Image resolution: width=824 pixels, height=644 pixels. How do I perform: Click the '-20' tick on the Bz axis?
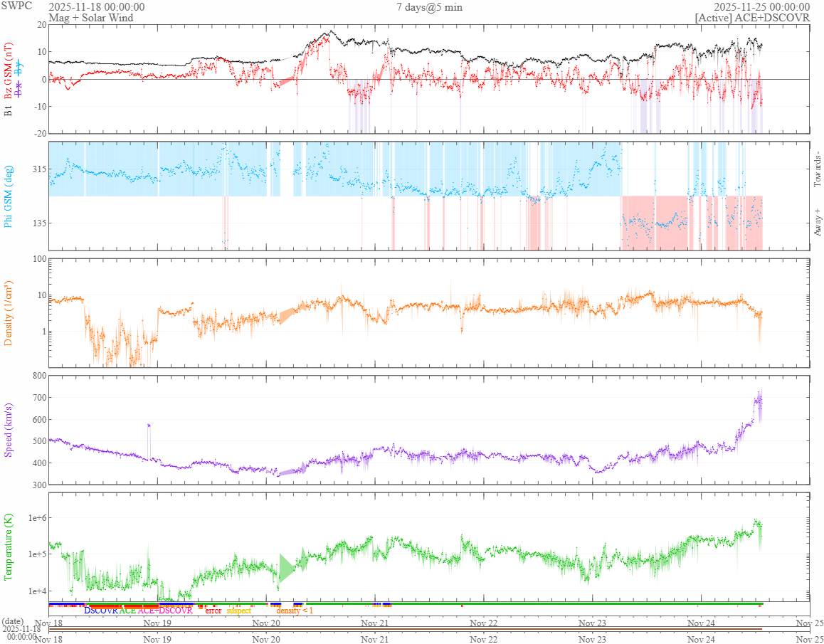coord(40,134)
